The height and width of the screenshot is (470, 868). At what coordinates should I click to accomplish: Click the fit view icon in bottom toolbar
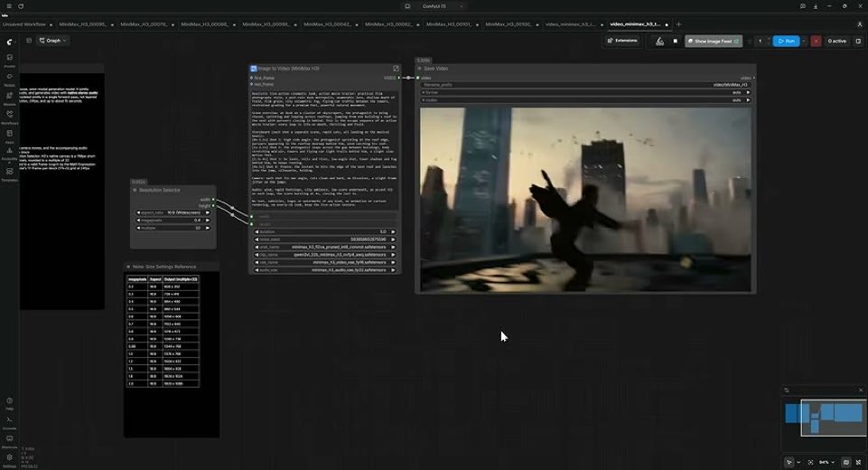[810, 462]
